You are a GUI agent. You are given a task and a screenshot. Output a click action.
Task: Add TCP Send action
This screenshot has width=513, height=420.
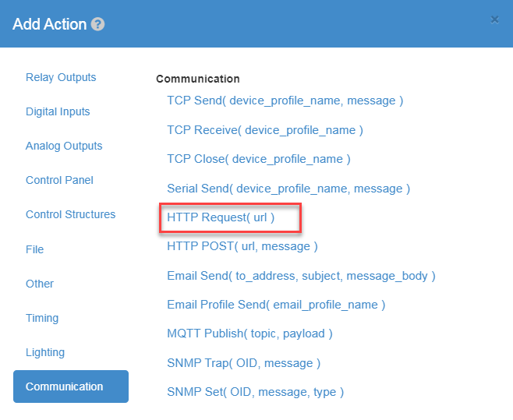pyautogui.click(x=285, y=101)
